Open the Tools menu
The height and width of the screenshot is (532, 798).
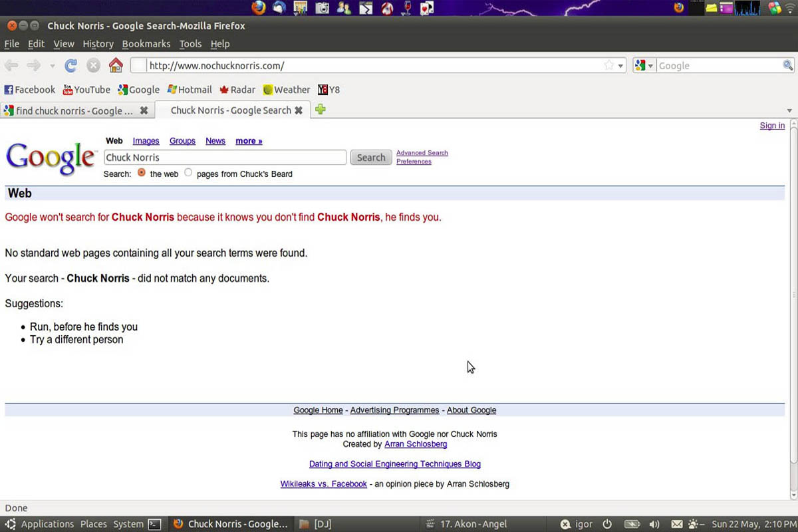(190, 44)
